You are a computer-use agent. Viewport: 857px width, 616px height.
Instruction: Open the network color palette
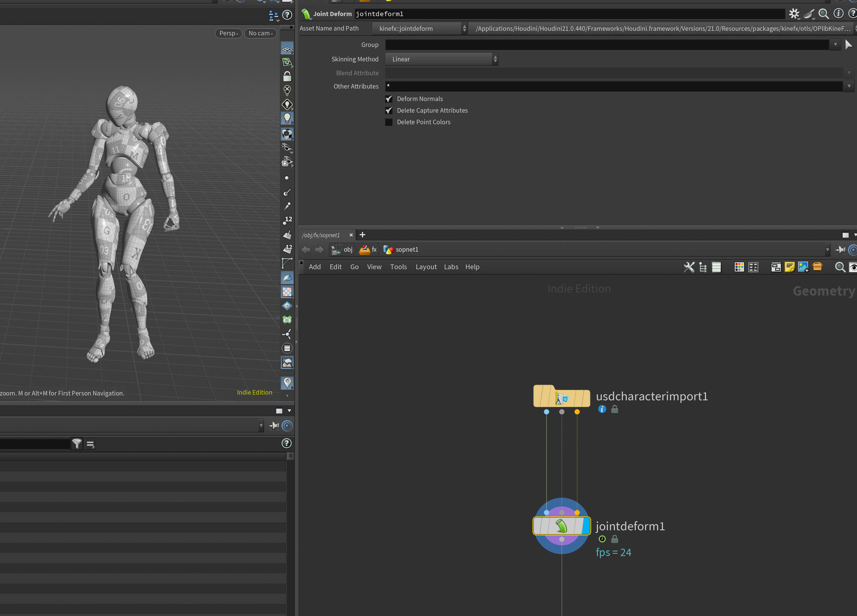point(739,267)
